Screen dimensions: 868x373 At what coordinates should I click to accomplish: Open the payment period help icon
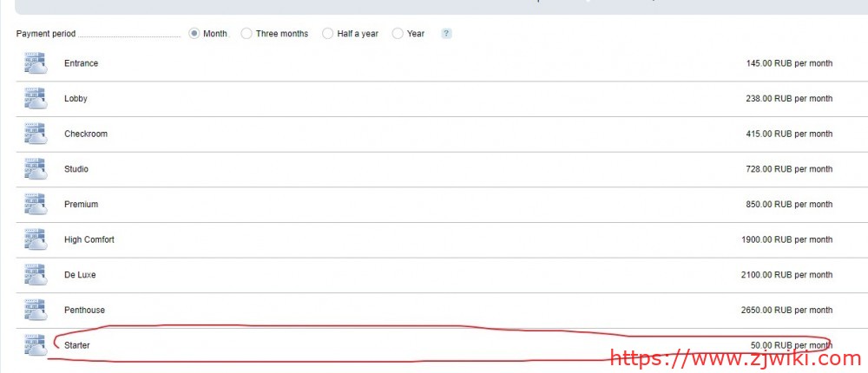[446, 34]
